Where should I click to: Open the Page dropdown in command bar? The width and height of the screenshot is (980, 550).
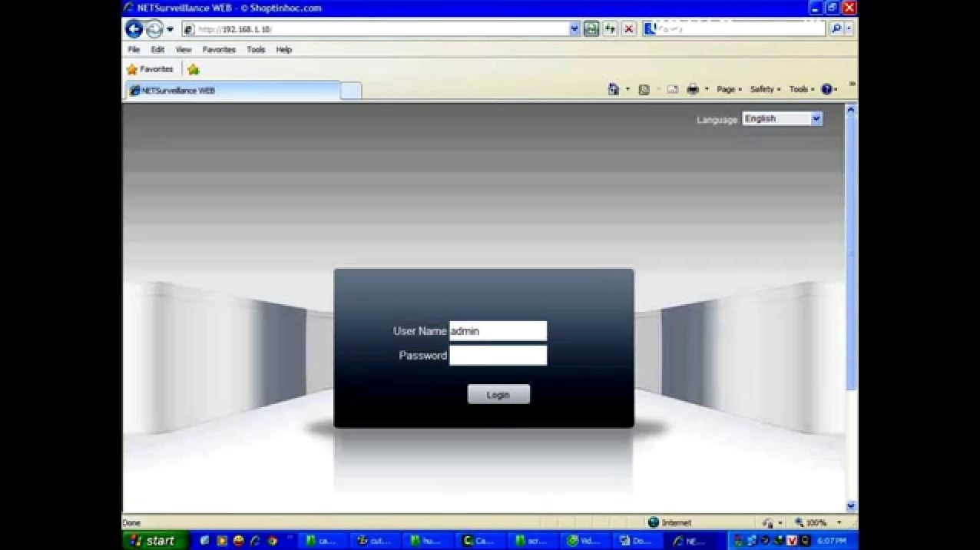tap(729, 89)
